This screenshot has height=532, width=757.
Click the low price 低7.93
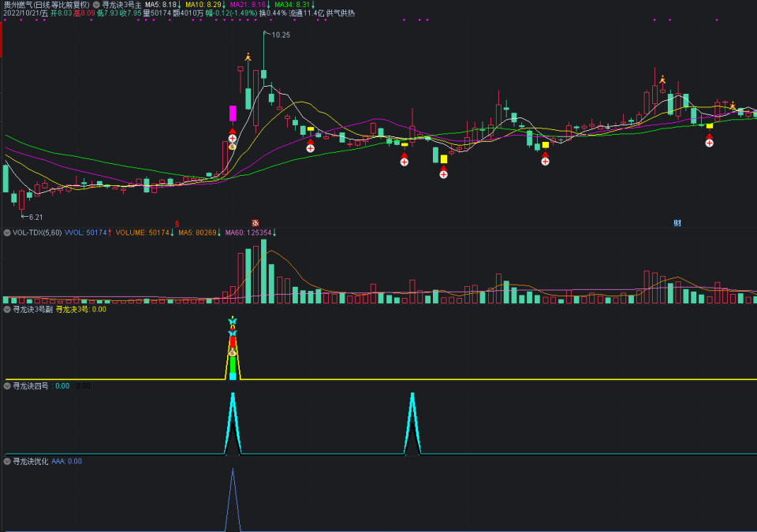point(108,13)
